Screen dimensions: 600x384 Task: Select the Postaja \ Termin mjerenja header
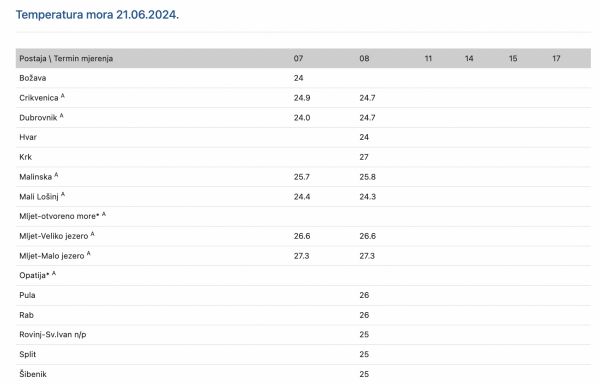pyautogui.click(x=66, y=59)
